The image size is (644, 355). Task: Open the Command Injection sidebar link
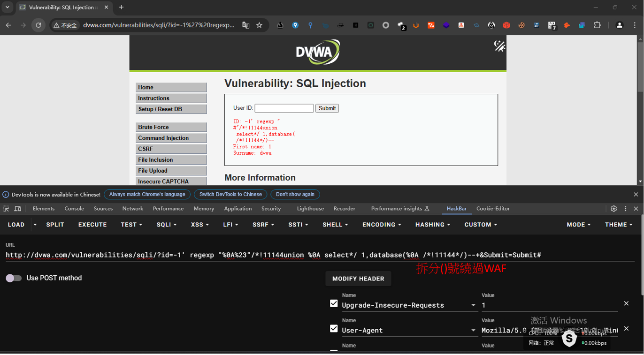[171, 138]
